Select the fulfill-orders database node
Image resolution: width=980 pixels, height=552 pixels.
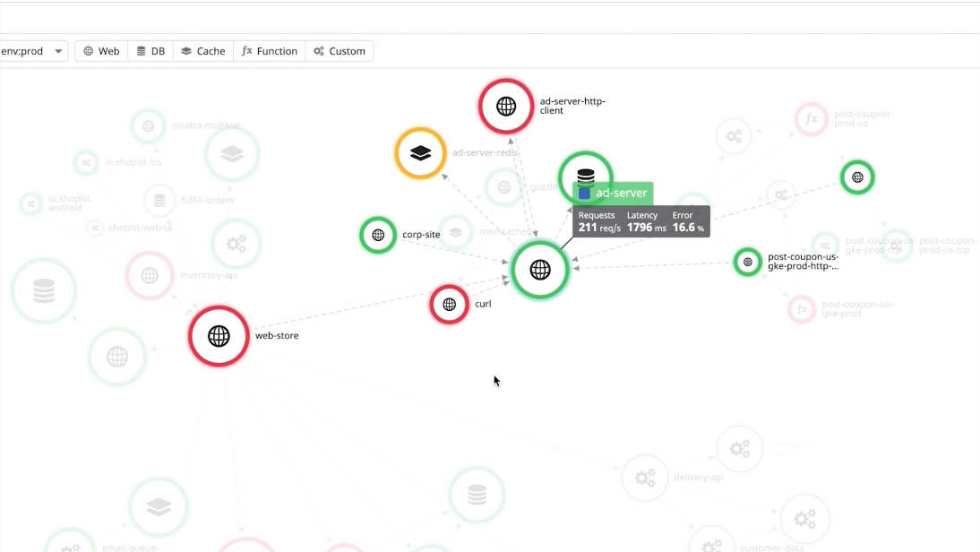tap(159, 201)
